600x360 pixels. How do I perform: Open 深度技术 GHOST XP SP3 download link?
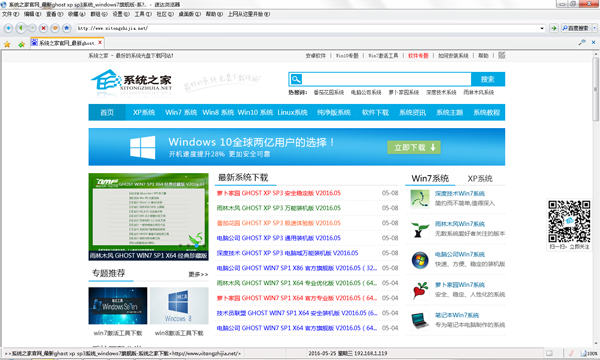coord(287,253)
